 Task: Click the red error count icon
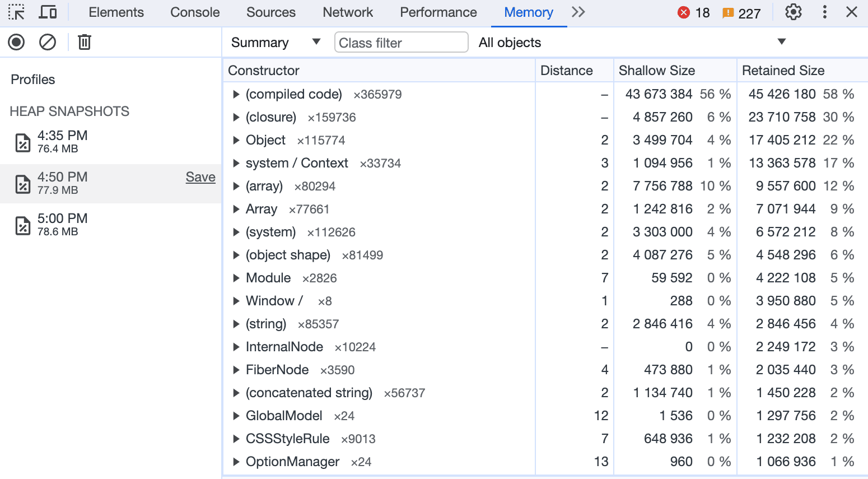coord(684,13)
